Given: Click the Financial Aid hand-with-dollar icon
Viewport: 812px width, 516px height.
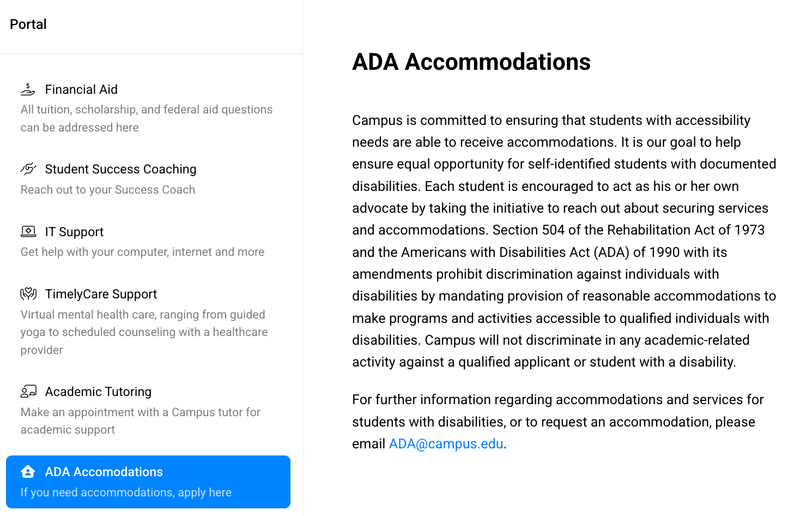Looking at the screenshot, I should (x=28, y=89).
